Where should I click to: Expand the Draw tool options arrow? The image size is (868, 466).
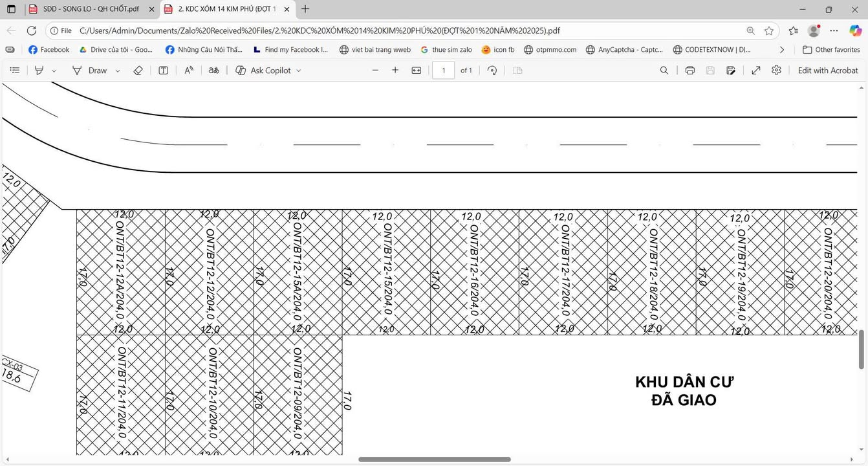pos(118,71)
